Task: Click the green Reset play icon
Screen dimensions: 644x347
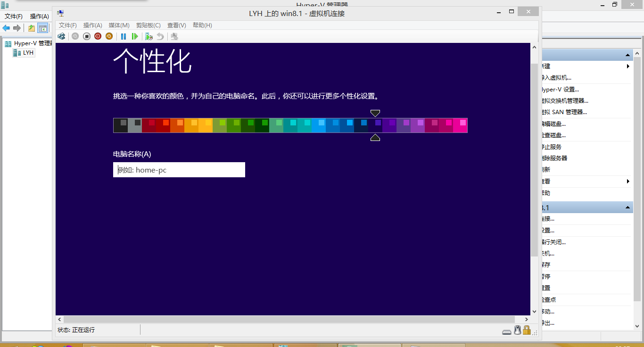Action: point(135,36)
